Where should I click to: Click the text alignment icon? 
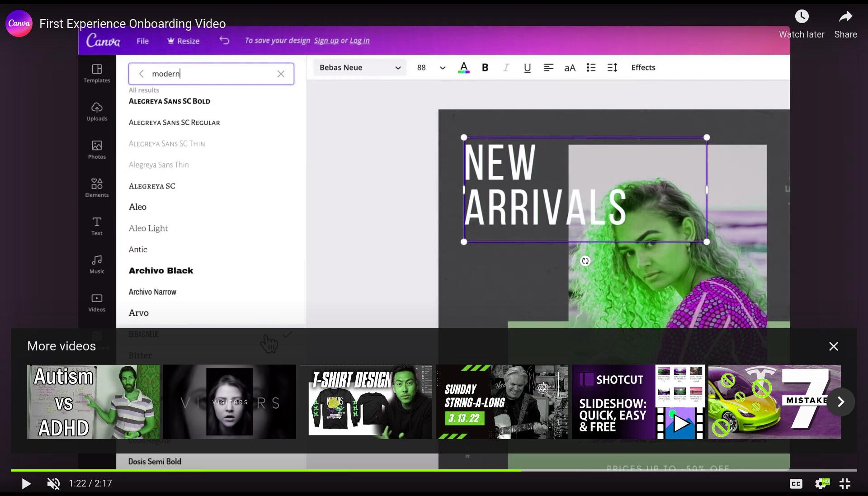[x=548, y=68]
